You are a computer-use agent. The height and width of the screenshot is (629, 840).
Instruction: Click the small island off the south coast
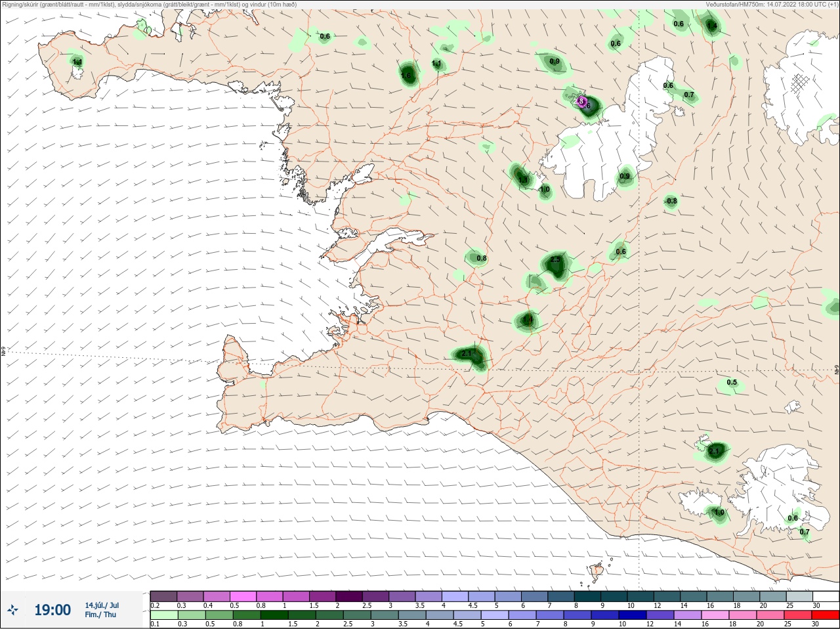(x=597, y=573)
